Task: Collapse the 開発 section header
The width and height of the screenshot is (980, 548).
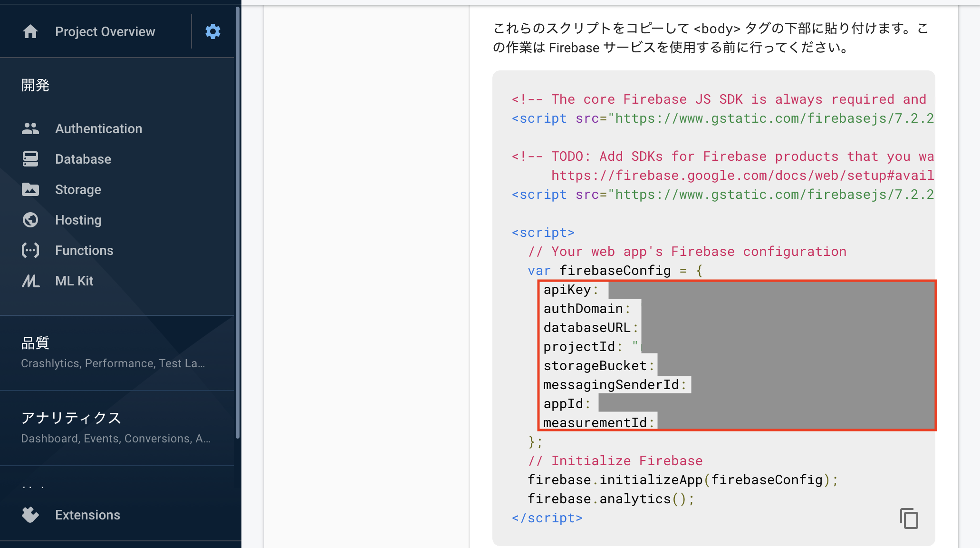Action: pos(35,85)
